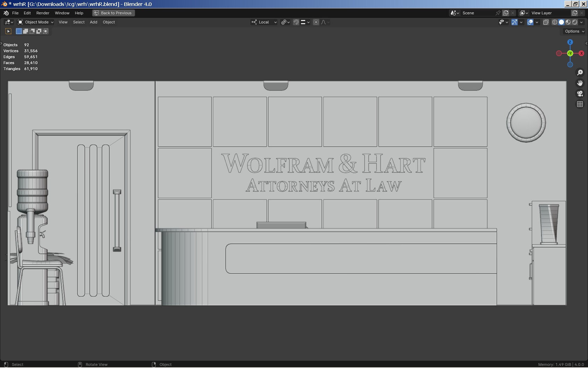Click the green Y axis on the gizmo

(x=570, y=53)
